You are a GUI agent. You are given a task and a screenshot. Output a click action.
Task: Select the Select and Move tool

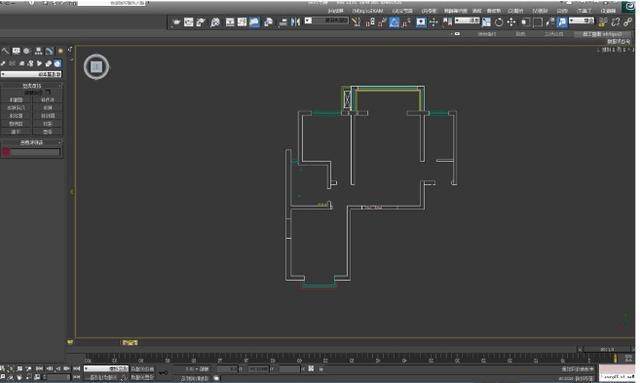pyautogui.click(x=511, y=22)
